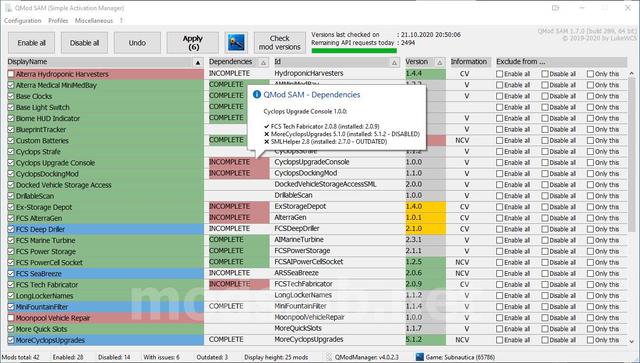Screen dimensions: 640x363
Task: Open the question mark help menu
Action: click(121, 20)
